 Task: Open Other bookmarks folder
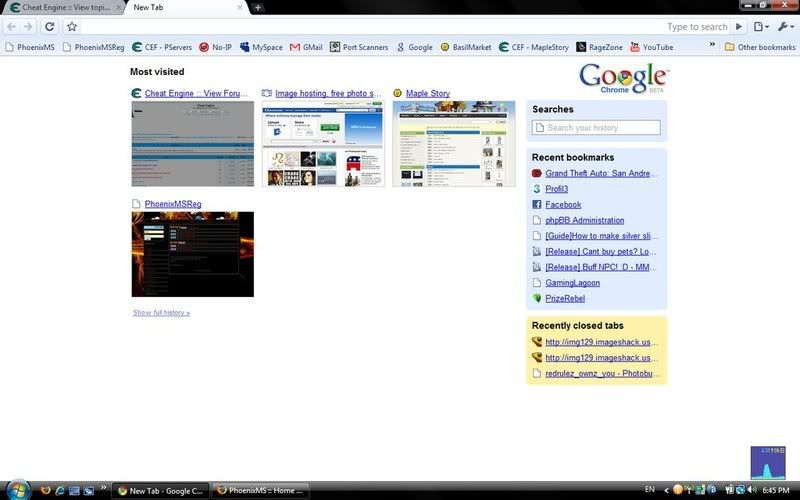(760, 47)
